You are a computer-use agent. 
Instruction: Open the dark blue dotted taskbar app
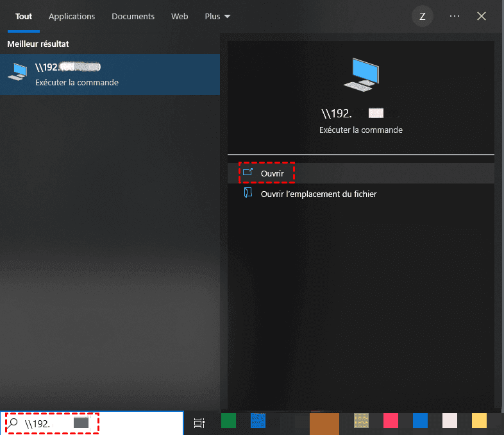point(258,420)
